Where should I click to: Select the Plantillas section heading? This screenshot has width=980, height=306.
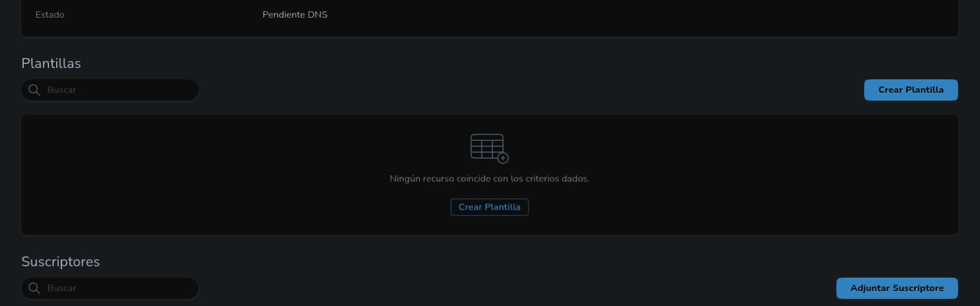tap(51, 63)
